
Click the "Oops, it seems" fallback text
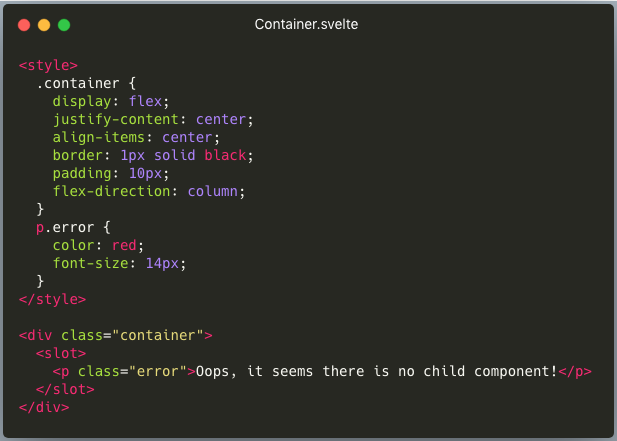tap(255, 371)
